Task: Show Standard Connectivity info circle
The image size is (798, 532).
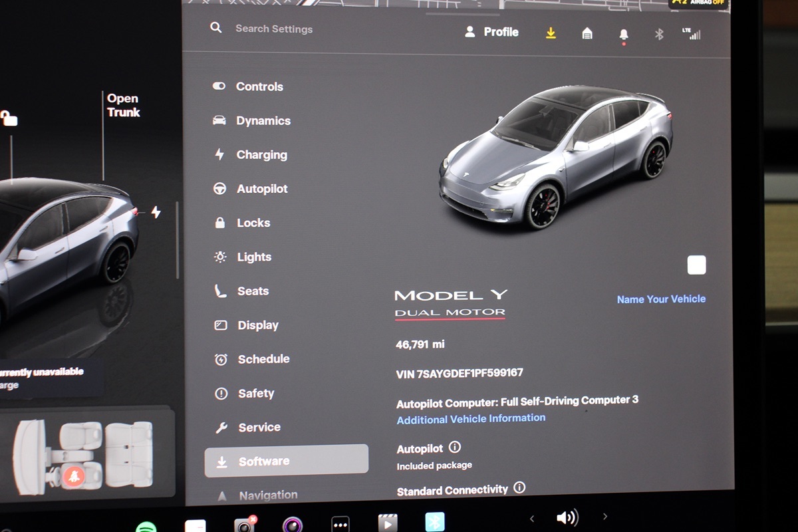Action: 519,488
